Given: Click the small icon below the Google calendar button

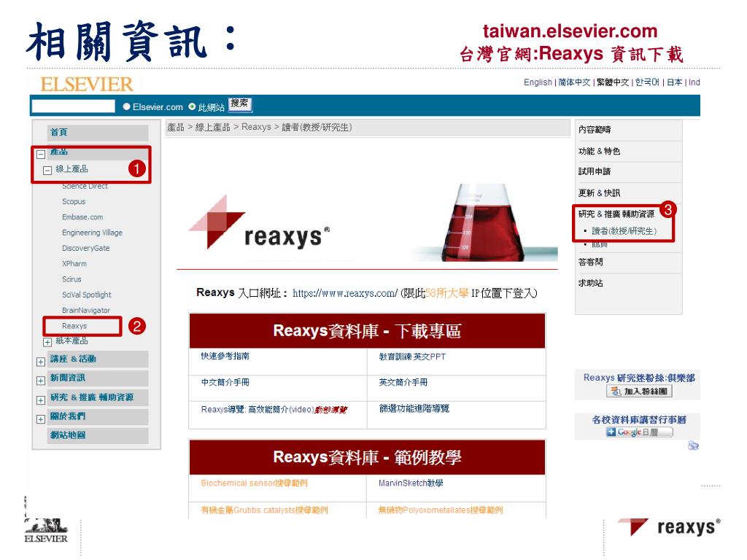Looking at the screenshot, I should tap(693, 446).
